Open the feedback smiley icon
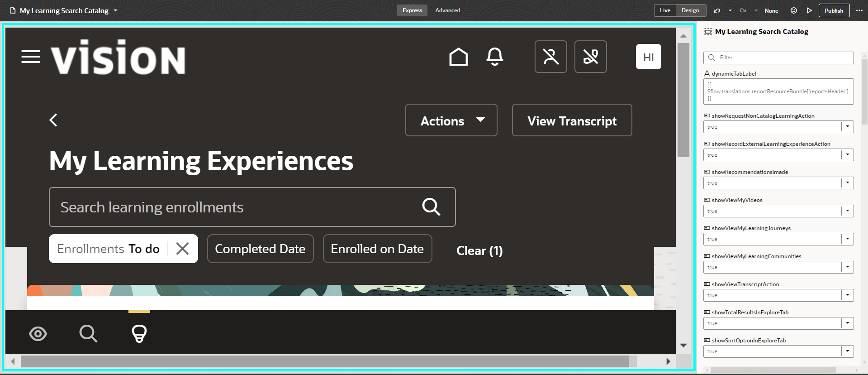This screenshot has width=868, height=375. coord(793,10)
